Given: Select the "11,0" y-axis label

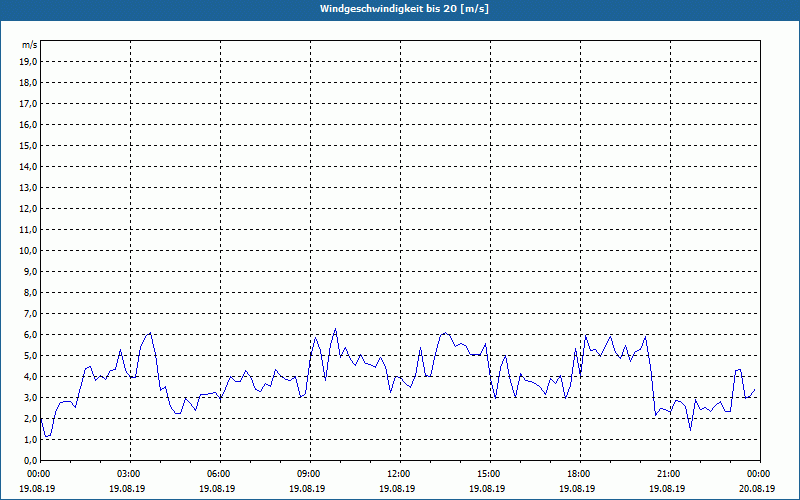Looking at the screenshot, I should pyautogui.click(x=28, y=230).
